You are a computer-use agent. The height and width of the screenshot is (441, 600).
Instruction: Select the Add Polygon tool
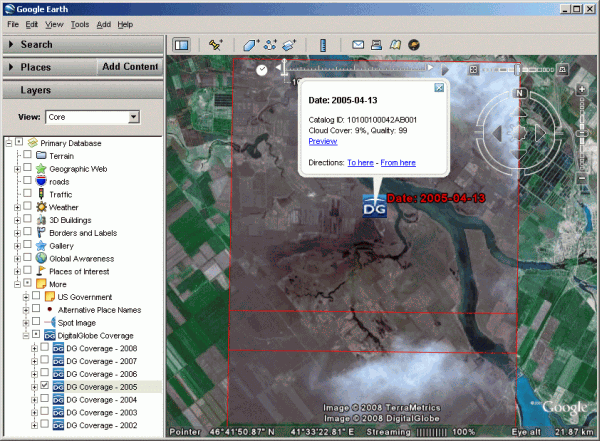251,45
